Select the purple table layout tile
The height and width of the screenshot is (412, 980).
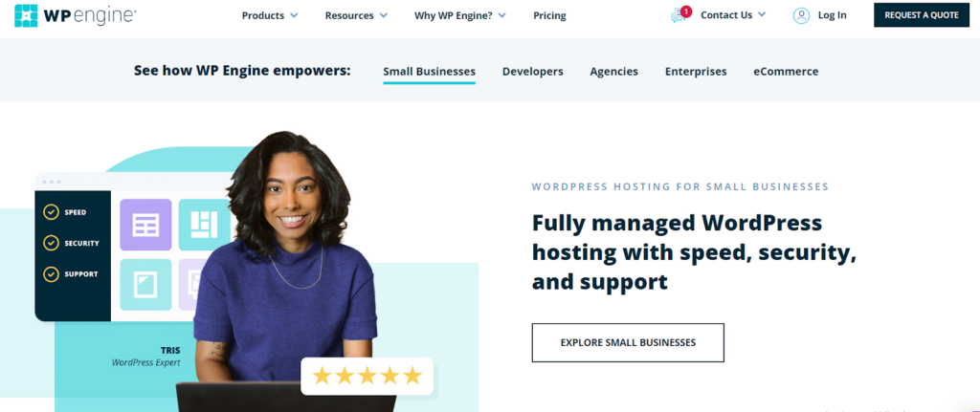click(145, 225)
